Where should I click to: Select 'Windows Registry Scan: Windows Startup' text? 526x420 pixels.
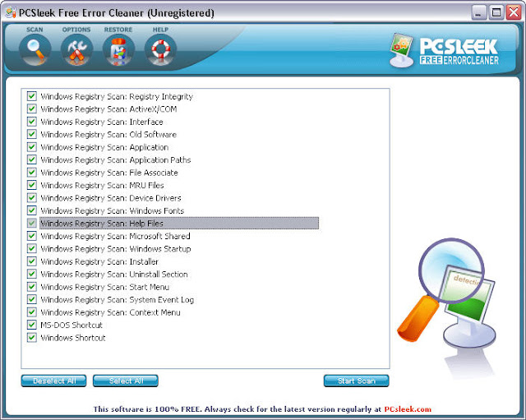pos(116,249)
